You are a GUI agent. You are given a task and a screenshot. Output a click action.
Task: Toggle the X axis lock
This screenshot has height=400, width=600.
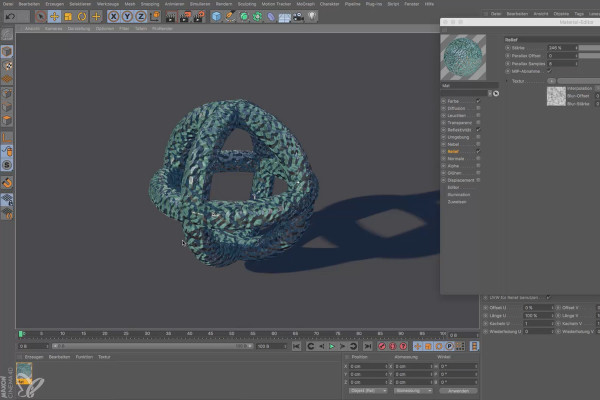pos(113,16)
